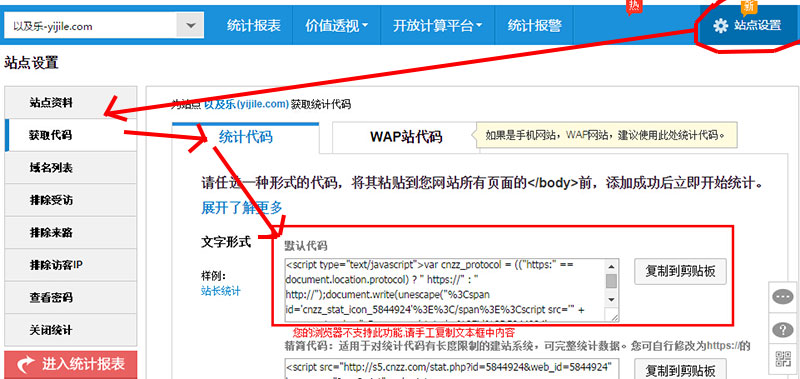The width and height of the screenshot is (800, 379).
Task: Click inside the 默认代码 text area
Action: click(x=445, y=290)
